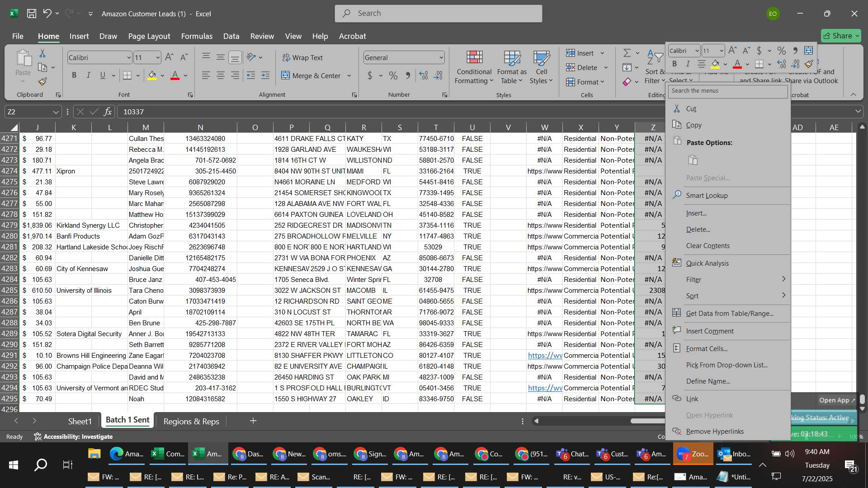Click Insert Comment menu entry
The height and width of the screenshot is (488, 868).
(x=728, y=331)
